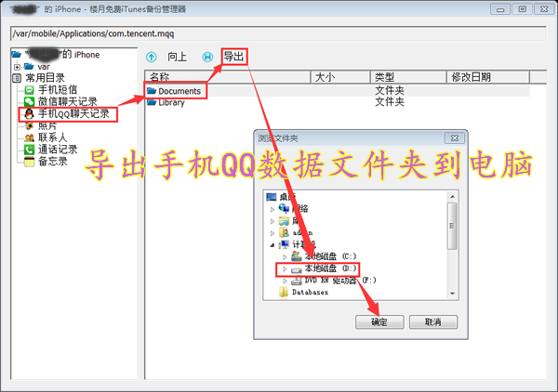Open 联系人 in the sidebar
Viewport: 558px width, 392px height.
[x=52, y=137]
